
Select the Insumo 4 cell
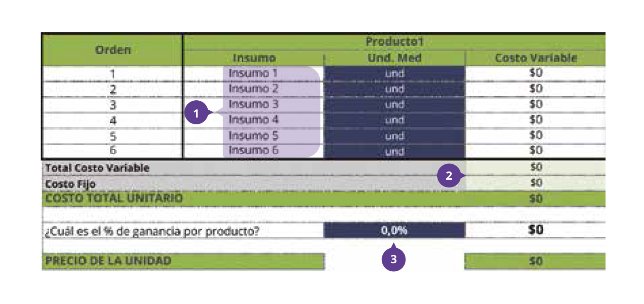(253, 120)
